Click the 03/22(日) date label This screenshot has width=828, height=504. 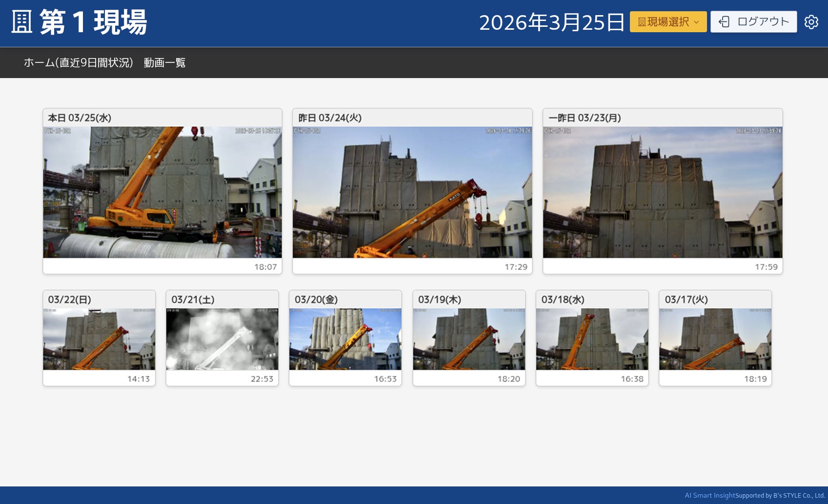(x=70, y=300)
